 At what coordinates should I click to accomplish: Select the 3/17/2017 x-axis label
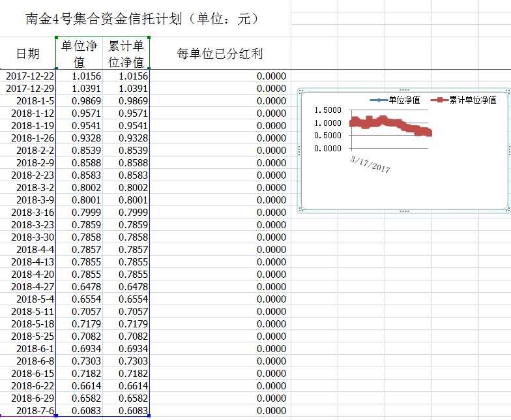[x=370, y=164]
